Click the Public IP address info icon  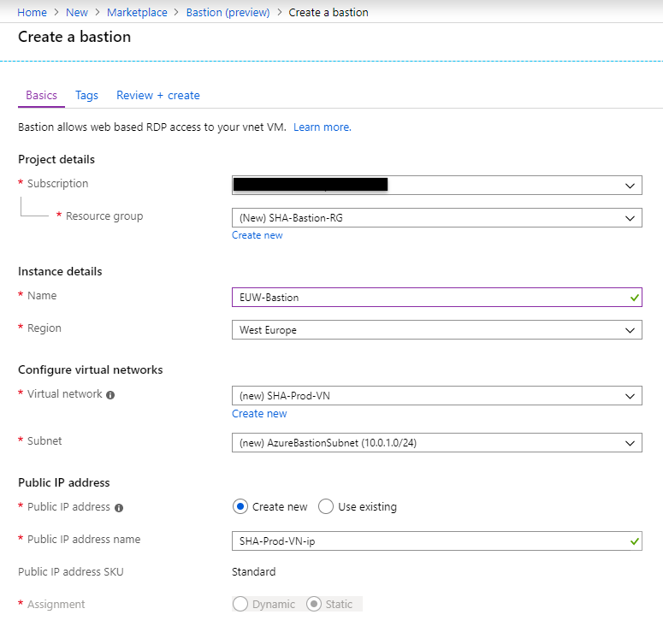click(119, 508)
